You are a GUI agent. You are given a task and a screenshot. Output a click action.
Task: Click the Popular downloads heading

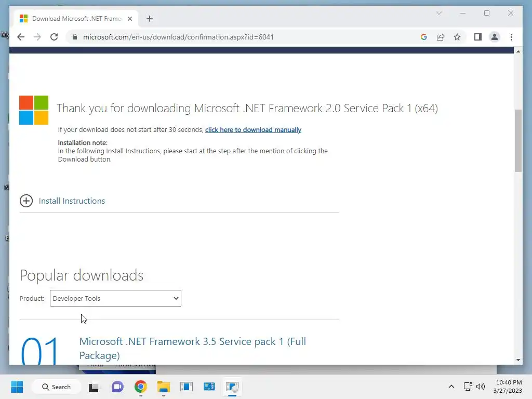pos(82,275)
